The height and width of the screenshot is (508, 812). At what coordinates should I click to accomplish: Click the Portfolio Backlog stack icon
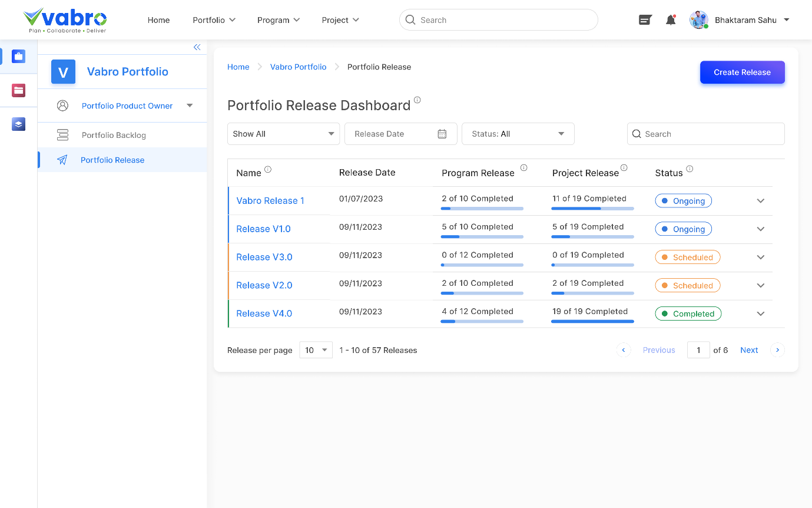62,135
